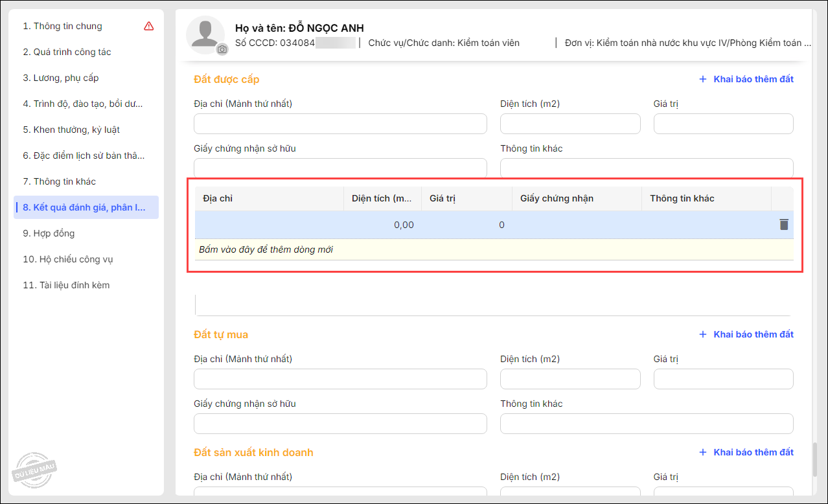Select the Khen thưởng, kỷ luật menu item

click(71, 130)
